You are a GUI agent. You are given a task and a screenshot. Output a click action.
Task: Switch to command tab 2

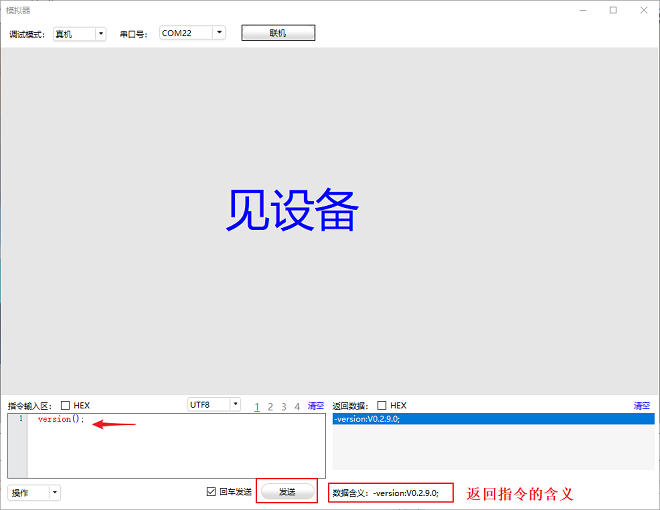[270, 406]
